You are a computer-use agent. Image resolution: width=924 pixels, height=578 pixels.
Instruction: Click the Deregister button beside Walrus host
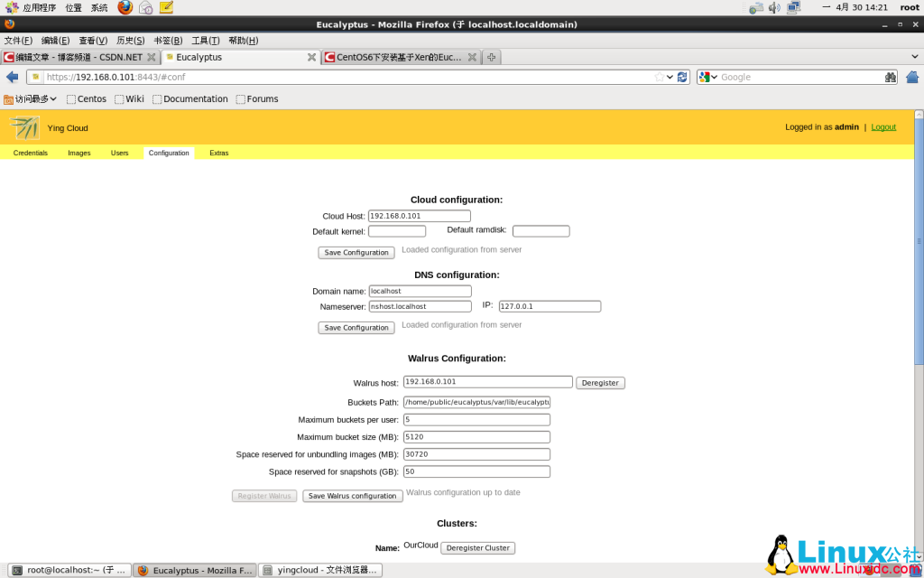coord(600,383)
